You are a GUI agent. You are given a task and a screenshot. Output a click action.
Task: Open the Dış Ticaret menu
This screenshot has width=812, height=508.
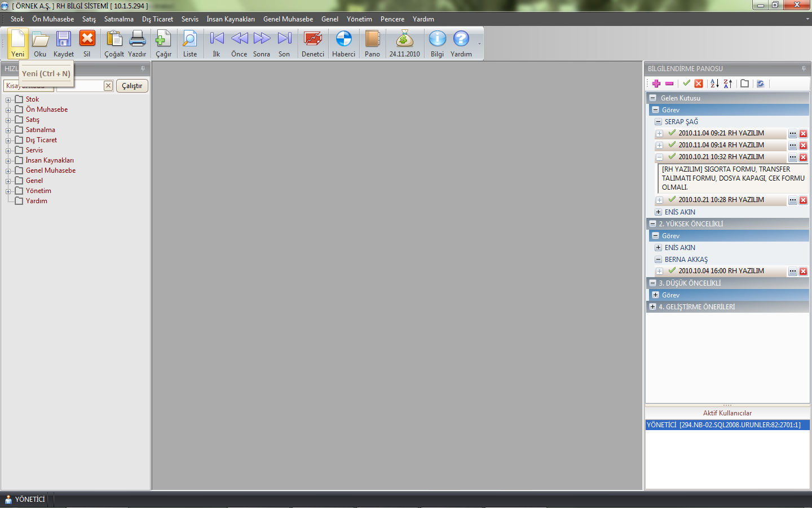pos(157,19)
